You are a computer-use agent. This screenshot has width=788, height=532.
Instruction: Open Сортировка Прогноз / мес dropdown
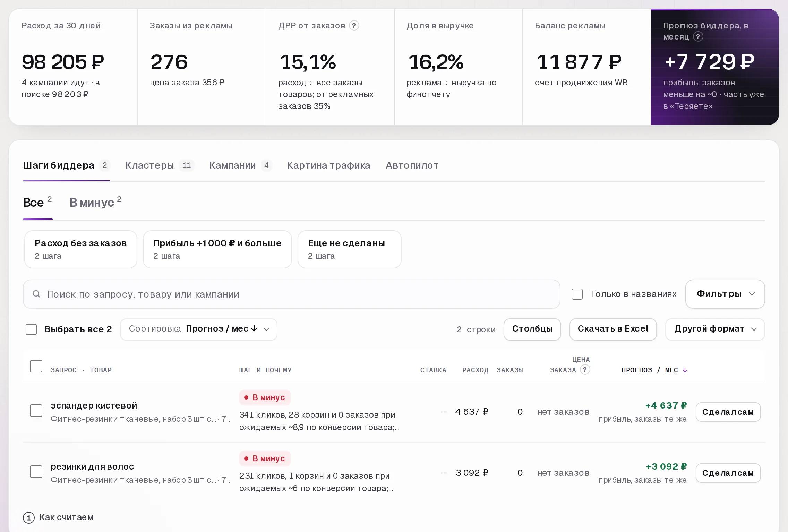pyautogui.click(x=199, y=329)
